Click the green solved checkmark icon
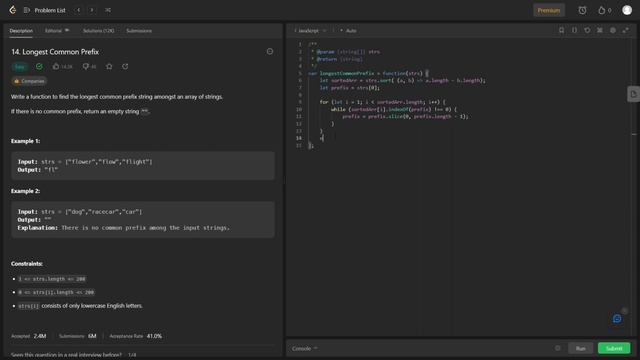This screenshot has height=360, width=640. (39, 66)
